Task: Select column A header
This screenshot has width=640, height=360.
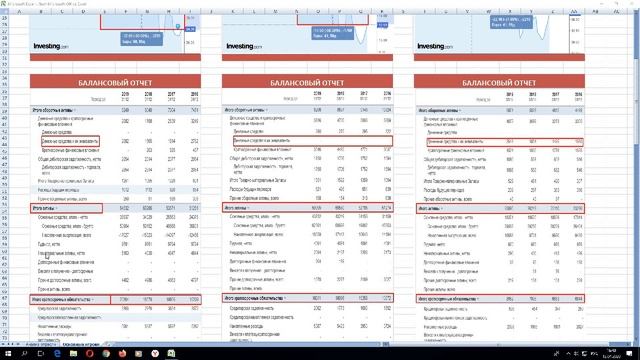Action: (19, 11)
